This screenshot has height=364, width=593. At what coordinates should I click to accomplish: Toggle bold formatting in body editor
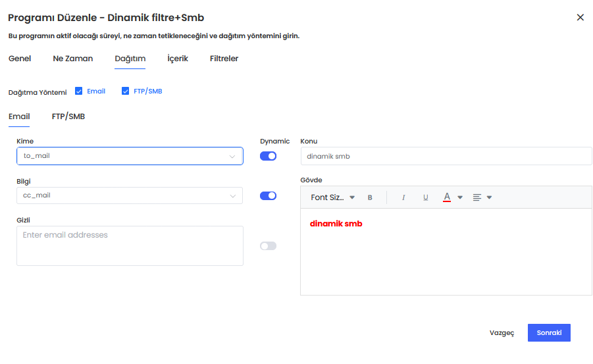pos(370,197)
